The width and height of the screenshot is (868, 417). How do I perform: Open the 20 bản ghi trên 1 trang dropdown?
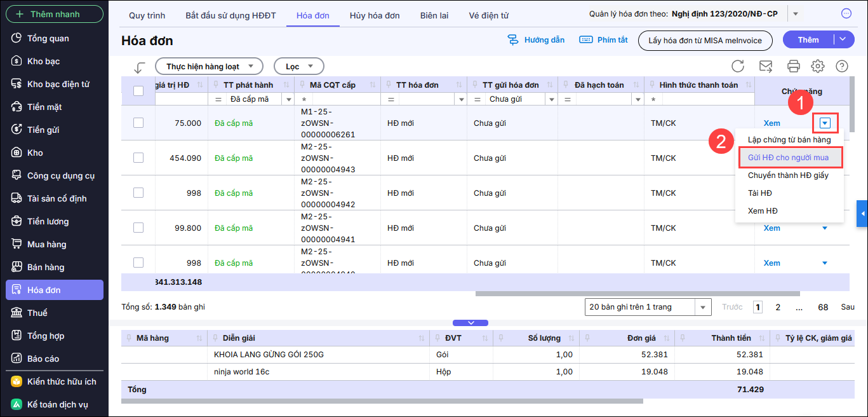pos(647,307)
